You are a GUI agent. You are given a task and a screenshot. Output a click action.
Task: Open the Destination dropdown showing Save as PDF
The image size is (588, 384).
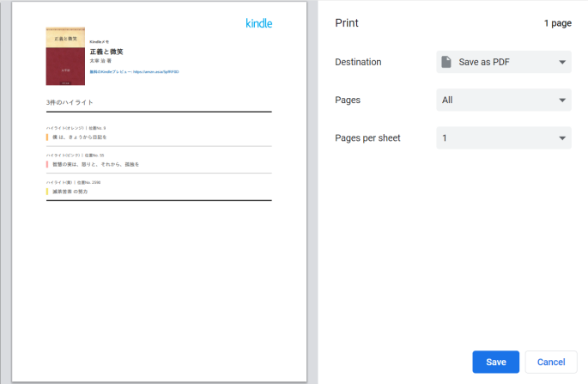pyautogui.click(x=504, y=62)
